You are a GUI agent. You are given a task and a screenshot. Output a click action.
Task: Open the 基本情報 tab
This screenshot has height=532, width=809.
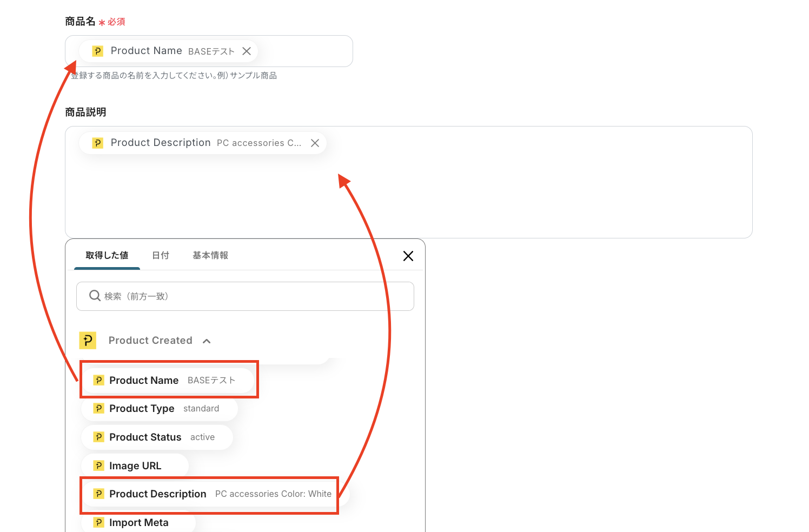pos(210,255)
